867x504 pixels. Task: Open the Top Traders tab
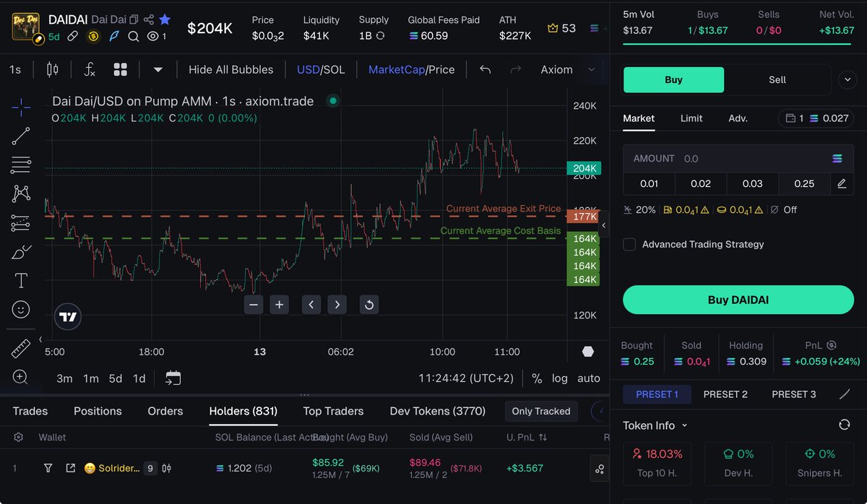point(333,411)
